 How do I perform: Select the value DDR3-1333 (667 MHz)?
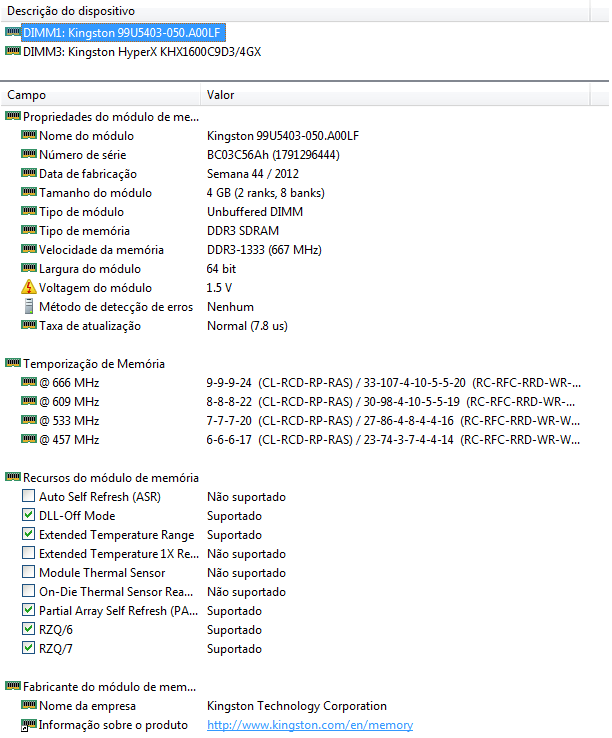point(264,250)
